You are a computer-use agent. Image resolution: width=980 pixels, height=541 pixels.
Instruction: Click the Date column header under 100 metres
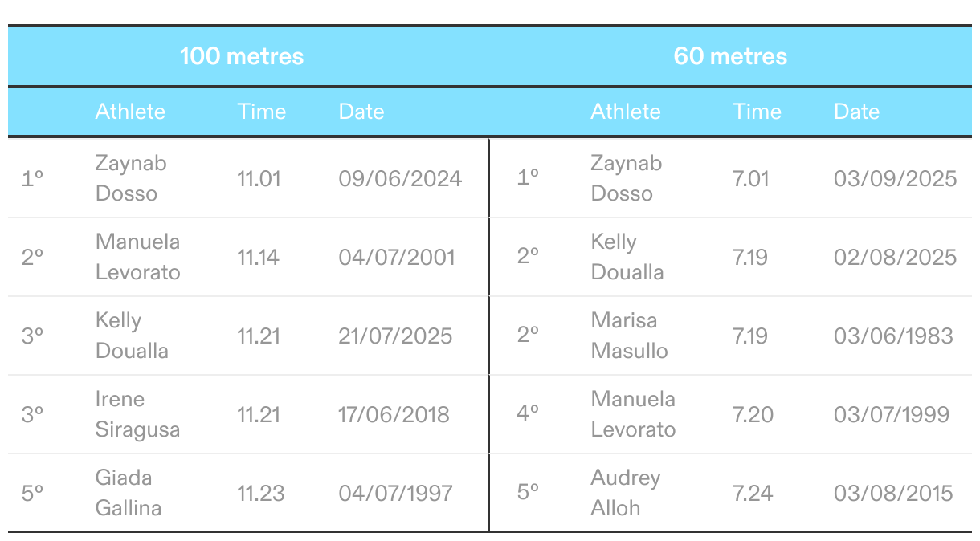[x=361, y=111]
